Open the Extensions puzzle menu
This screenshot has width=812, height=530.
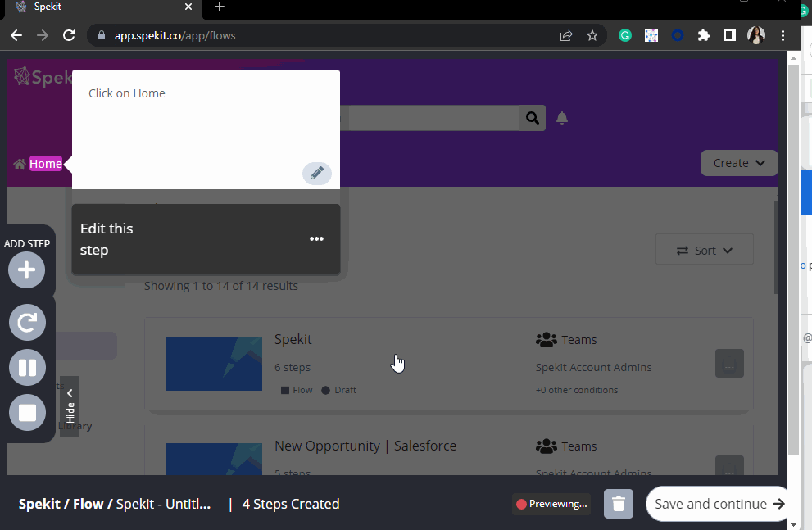pos(704,35)
